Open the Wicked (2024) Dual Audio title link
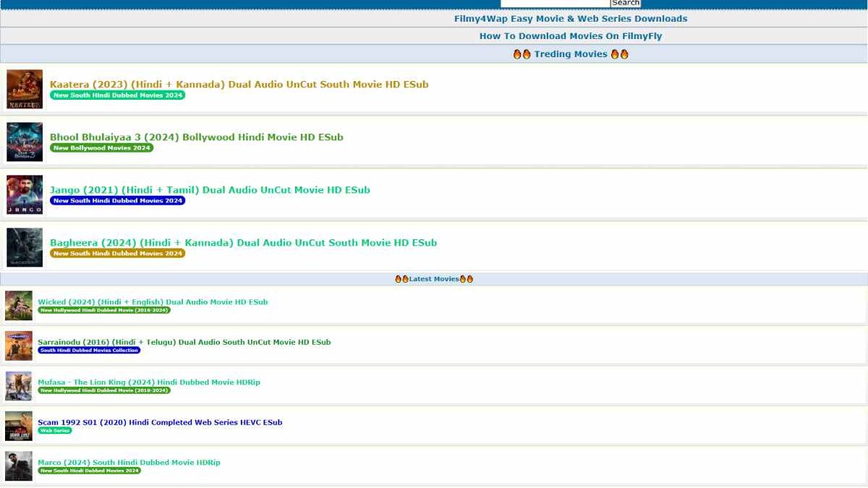The image size is (868, 488). [153, 302]
